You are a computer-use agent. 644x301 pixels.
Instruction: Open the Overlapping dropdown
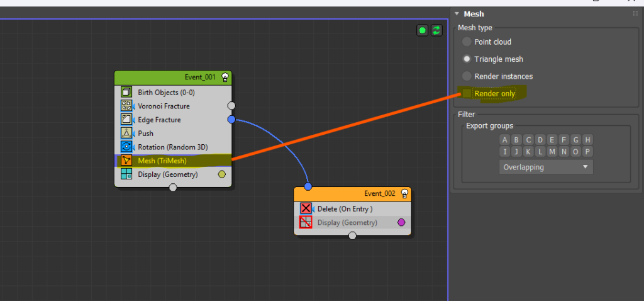[546, 168]
